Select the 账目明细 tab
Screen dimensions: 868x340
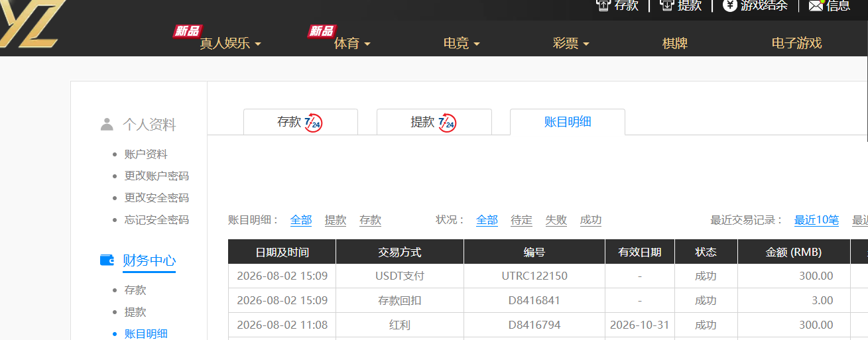click(568, 122)
